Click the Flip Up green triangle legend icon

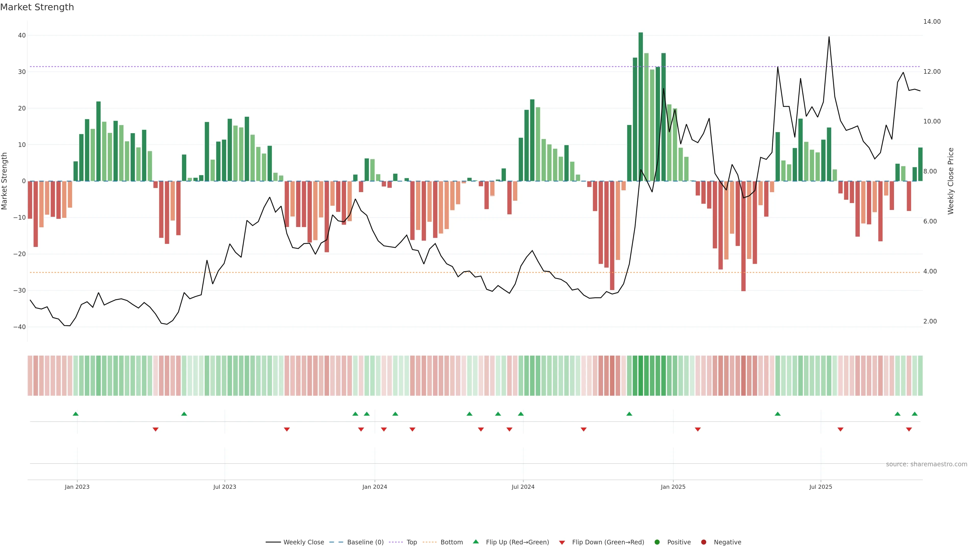(475, 542)
